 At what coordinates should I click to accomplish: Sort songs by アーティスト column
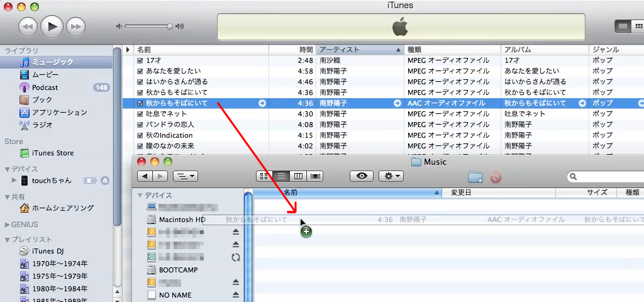(x=360, y=50)
